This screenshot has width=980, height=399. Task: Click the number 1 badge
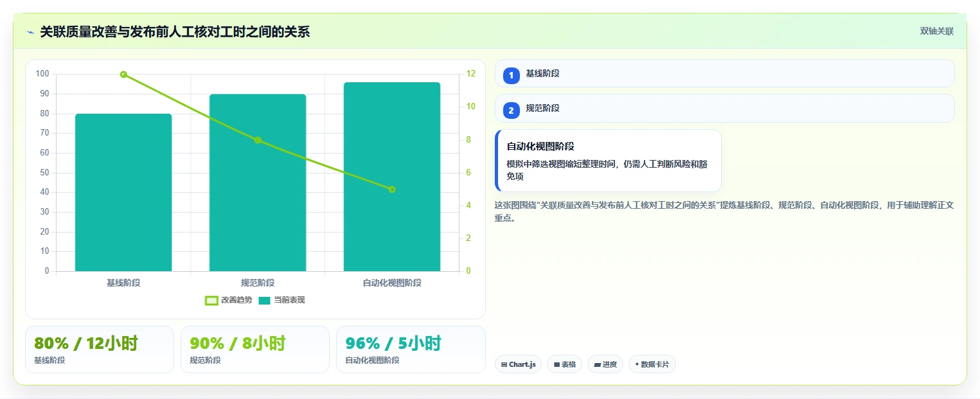click(x=512, y=76)
